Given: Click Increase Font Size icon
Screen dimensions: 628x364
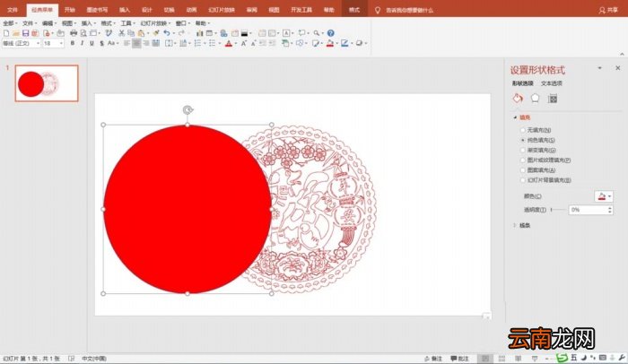Looking at the screenshot, I should click(x=243, y=43).
